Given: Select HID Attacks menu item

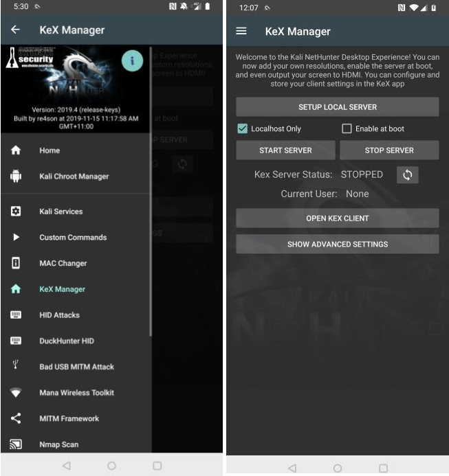Looking at the screenshot, I should click(x=76, y=315).
